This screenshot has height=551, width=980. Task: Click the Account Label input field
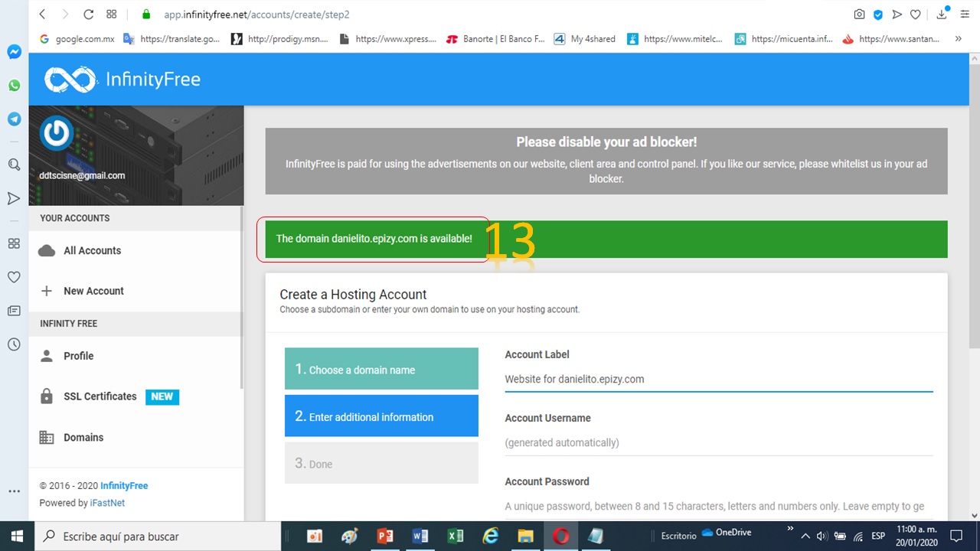coord(718,379)
